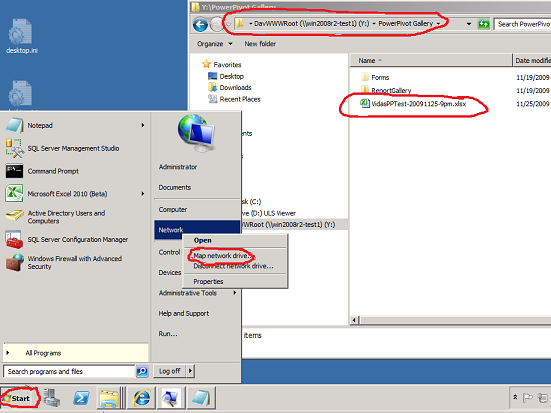The width and height of the screenshot is (551, 413).
Task: Select the VidasPPTest-20091125-9pm.xlsx file
Action: coord(413,104)
